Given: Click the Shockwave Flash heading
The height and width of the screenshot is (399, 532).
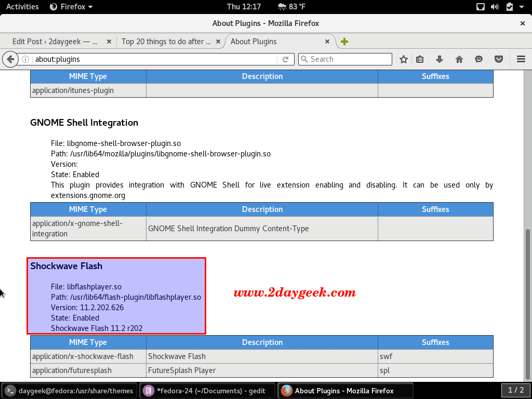Looking at the screenshot, I should click(66, 266).
